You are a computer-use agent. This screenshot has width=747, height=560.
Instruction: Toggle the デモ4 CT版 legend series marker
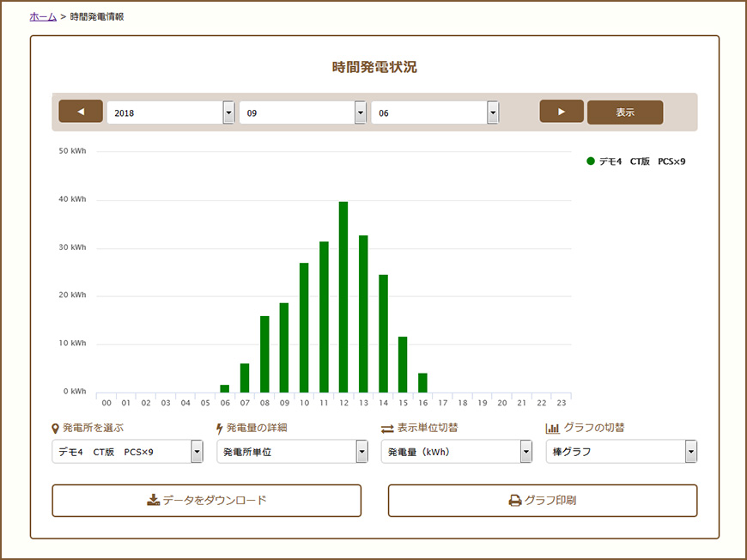(591, 161)
